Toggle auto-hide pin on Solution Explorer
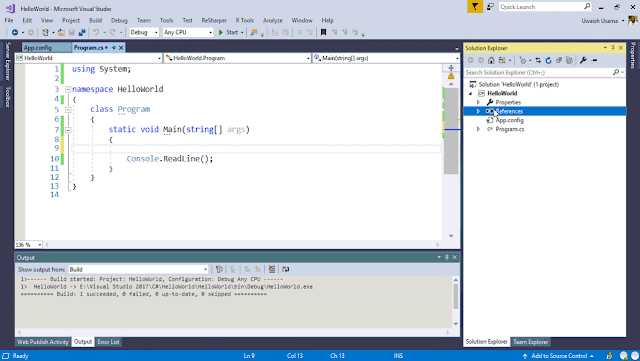This screenshot has height=361, width=640. click(613, 48)
